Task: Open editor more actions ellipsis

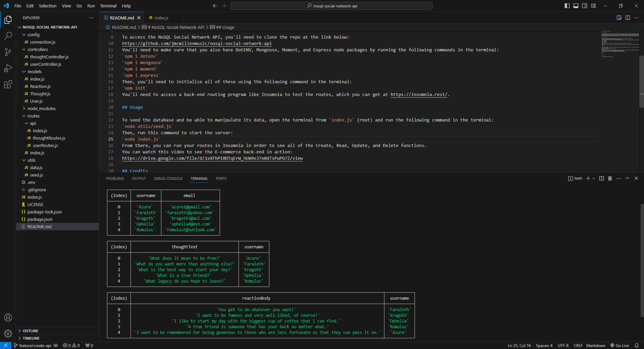Action: (x=636, y=18)
